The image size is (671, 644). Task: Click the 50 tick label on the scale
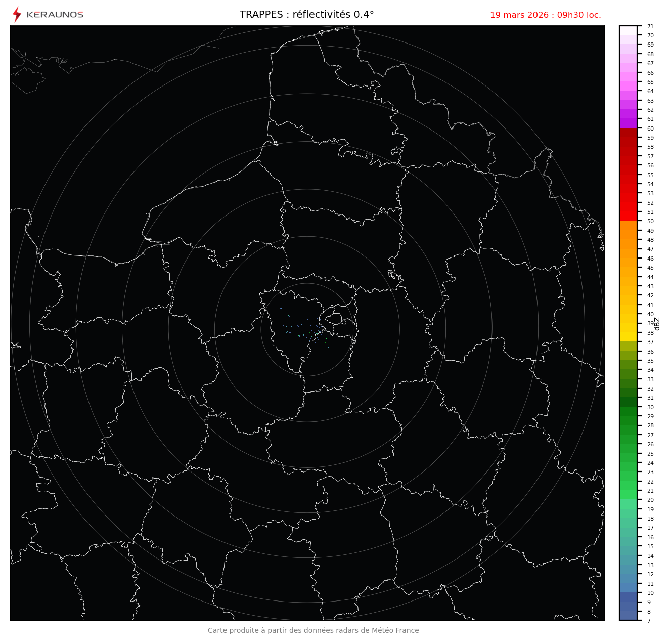pos(650,221)
